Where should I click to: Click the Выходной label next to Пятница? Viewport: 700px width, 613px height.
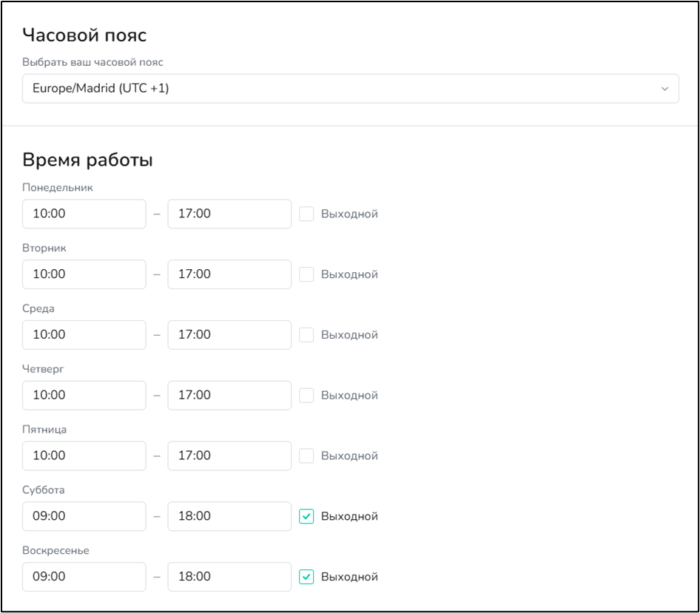point(349,456)
